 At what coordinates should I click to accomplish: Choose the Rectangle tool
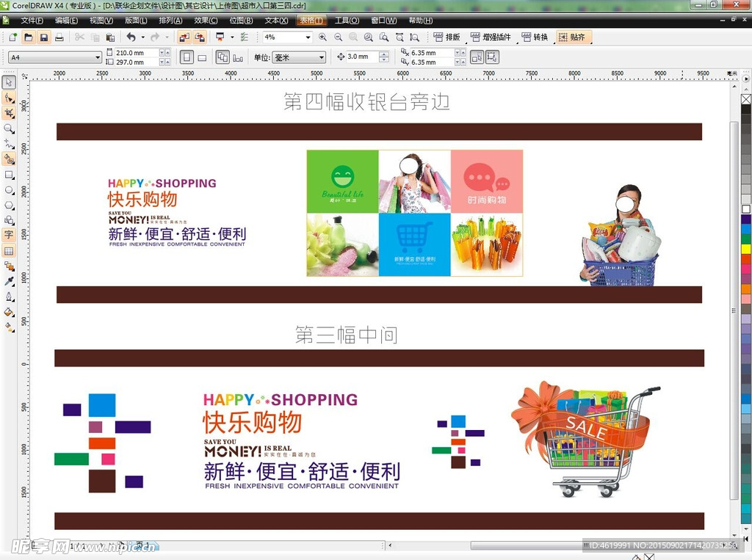[x=9, y=175]
